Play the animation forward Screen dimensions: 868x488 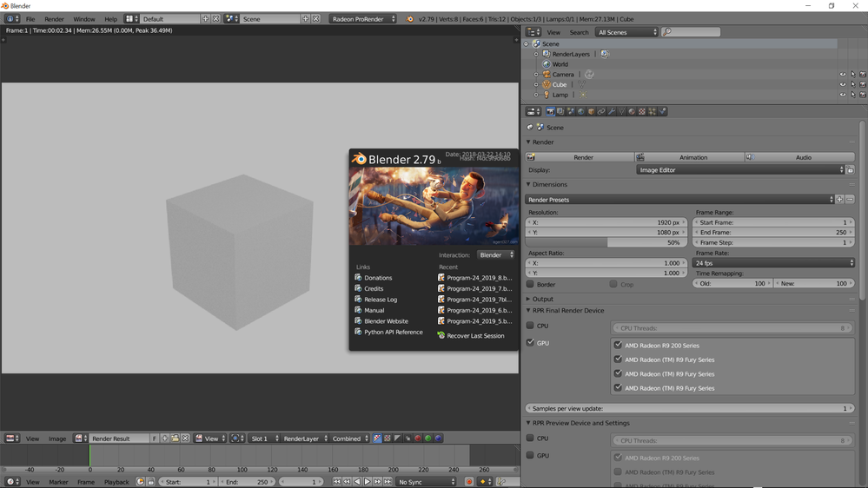tap(367, 482)
